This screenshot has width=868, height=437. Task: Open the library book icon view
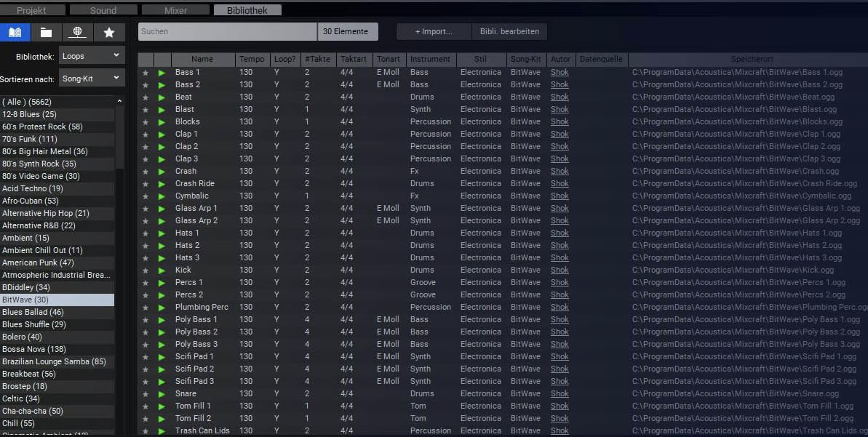tap(15, 32)
